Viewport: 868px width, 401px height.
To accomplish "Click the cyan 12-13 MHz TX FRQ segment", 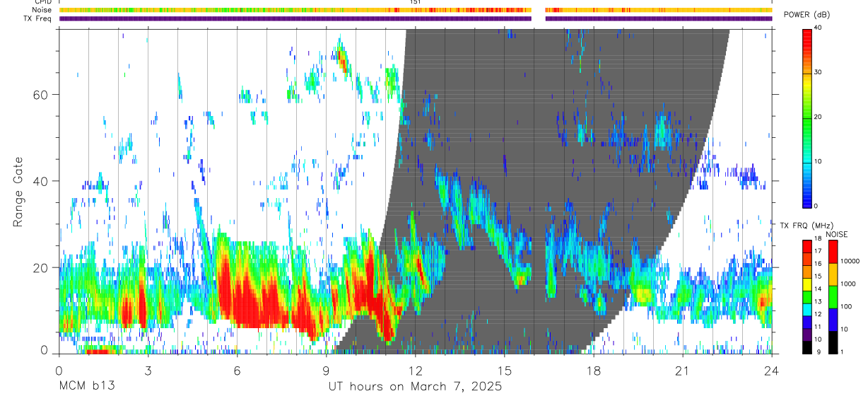I will 807,310.
